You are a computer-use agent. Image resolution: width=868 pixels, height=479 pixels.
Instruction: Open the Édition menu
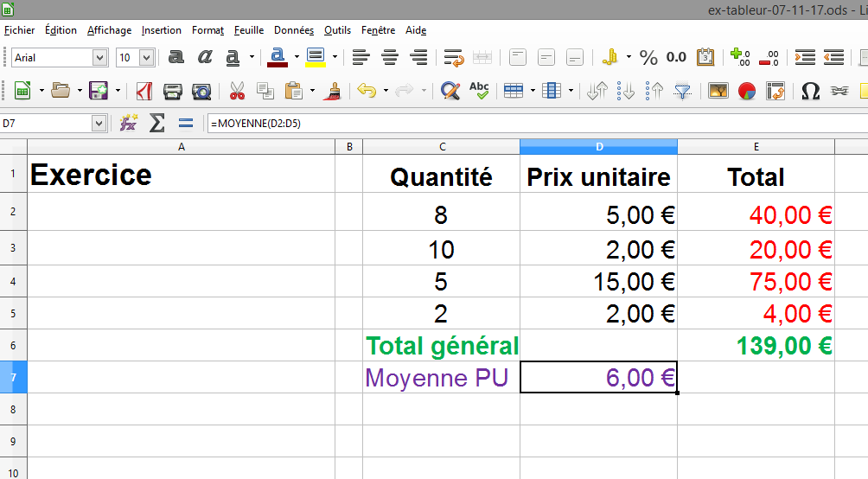61,30
